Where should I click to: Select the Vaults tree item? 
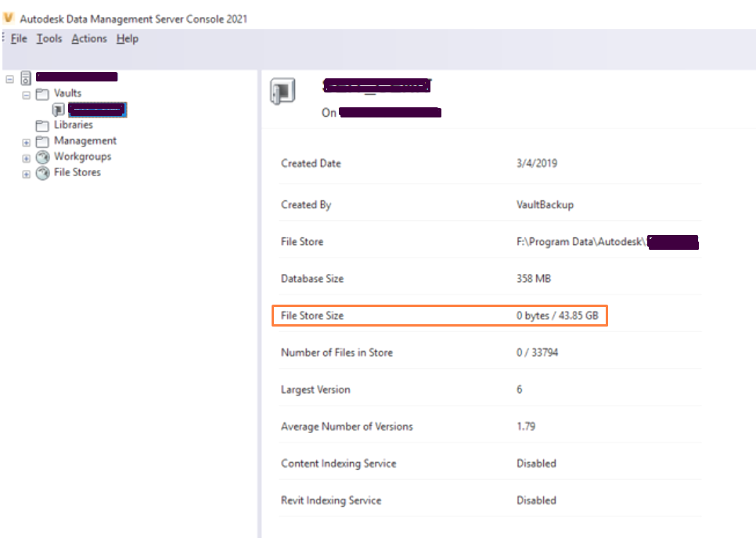(67, 93)
